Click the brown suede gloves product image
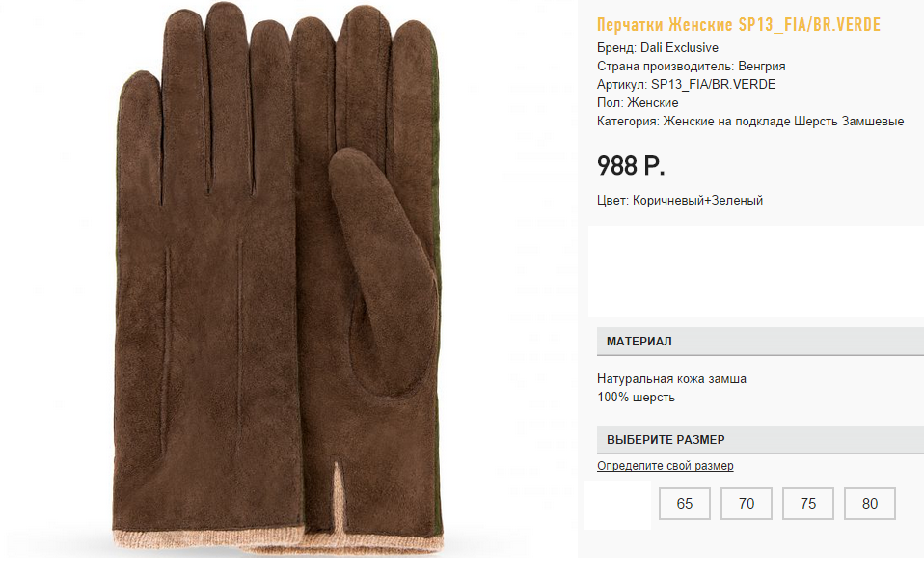 pos(278,280)
